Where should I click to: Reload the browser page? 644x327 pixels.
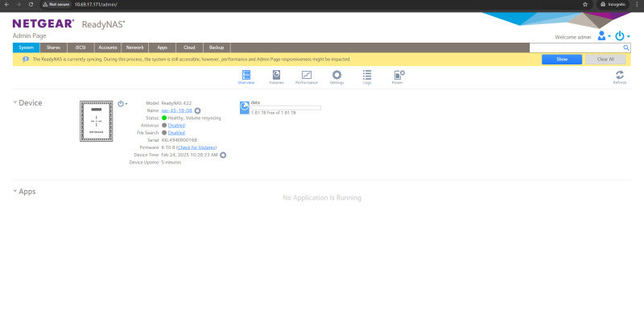[31, 4]
